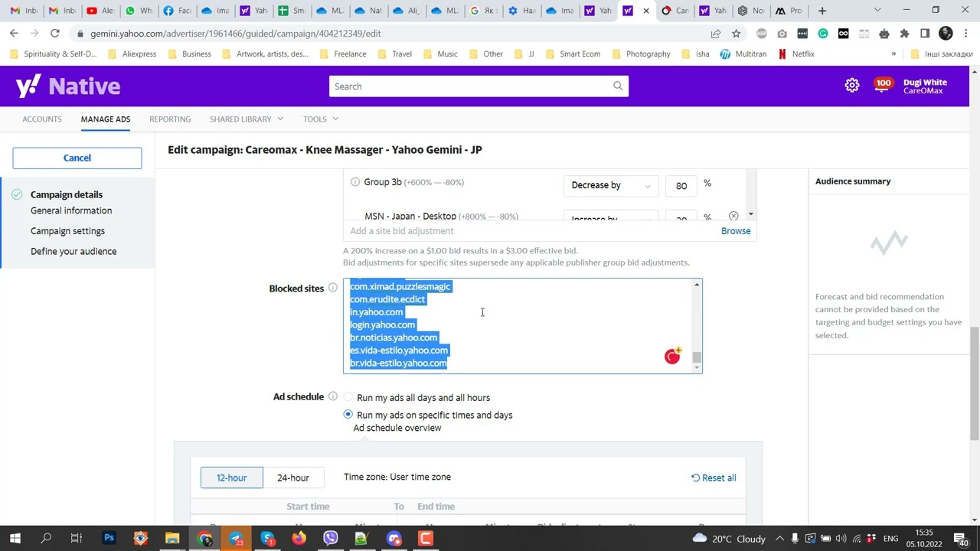Go back to previous page
This screenshot has height=551, width=980.
(14, 34)
